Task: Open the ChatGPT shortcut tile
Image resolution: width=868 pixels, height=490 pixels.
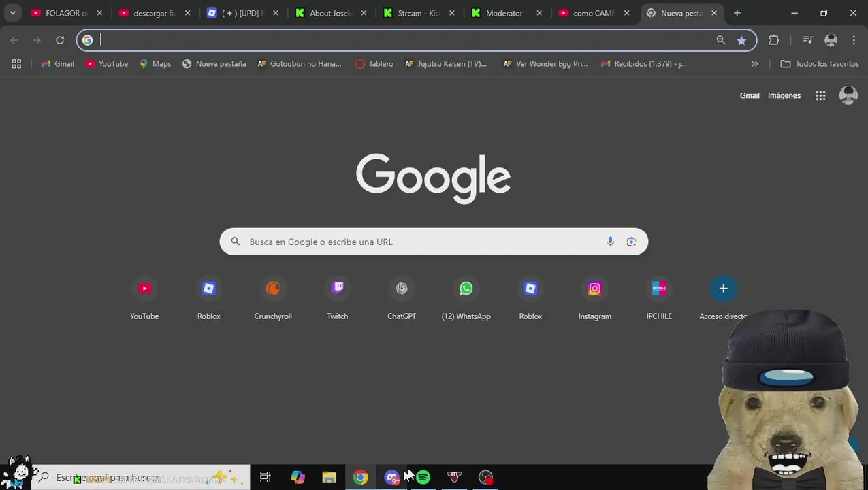Action: click(x=402, y=298)
